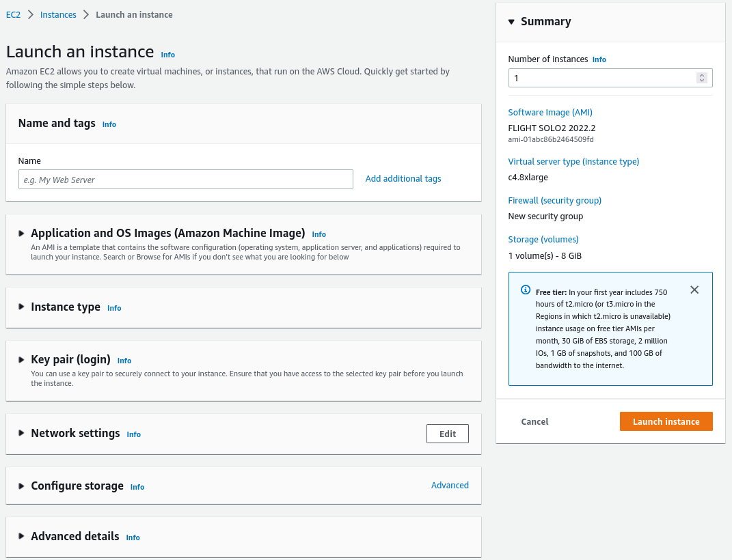View Key pair (login) Info
Screen dimensions: 732x560
(x=124, y=361)
